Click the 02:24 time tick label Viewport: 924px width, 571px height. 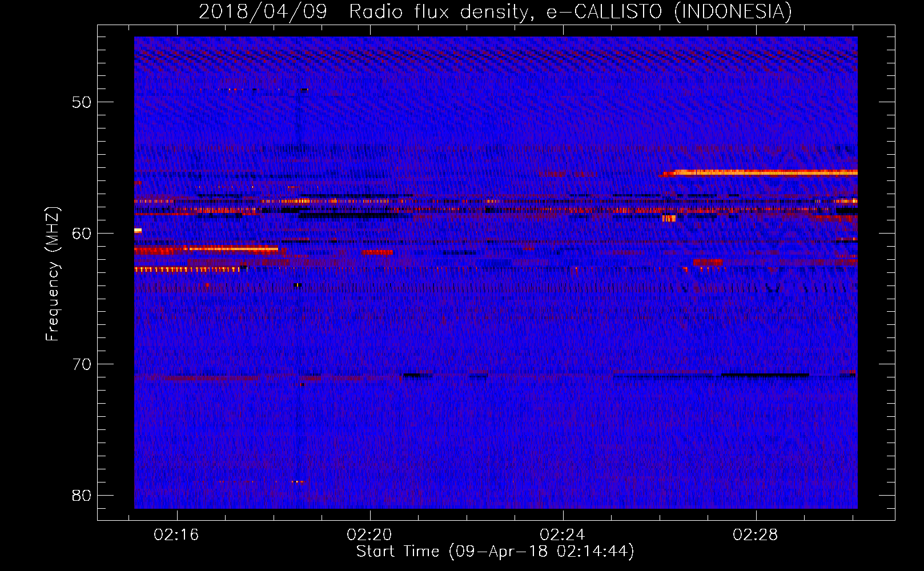tap(563, 535)
